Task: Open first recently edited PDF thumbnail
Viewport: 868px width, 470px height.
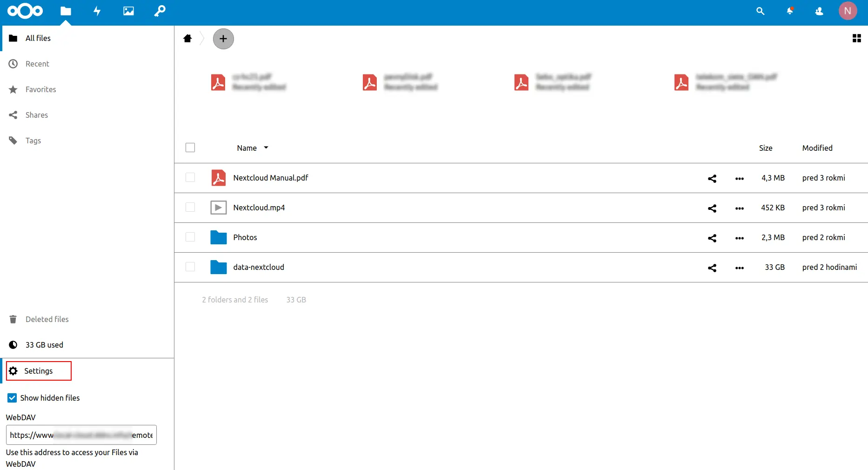Action: pos(218,82)
